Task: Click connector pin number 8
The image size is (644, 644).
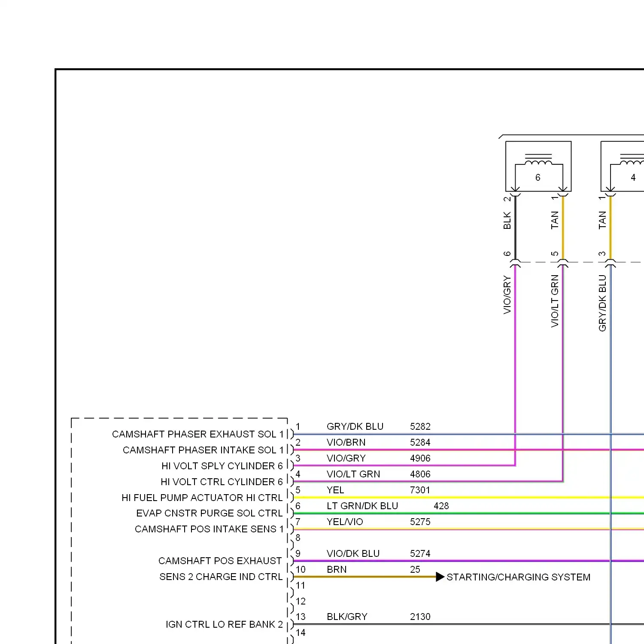Action: [x=298, y=538]
